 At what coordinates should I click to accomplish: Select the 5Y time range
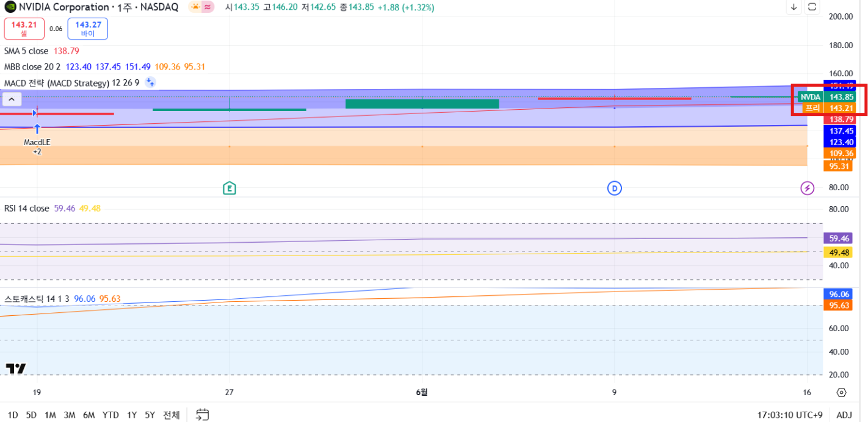[x=150, y=415]
